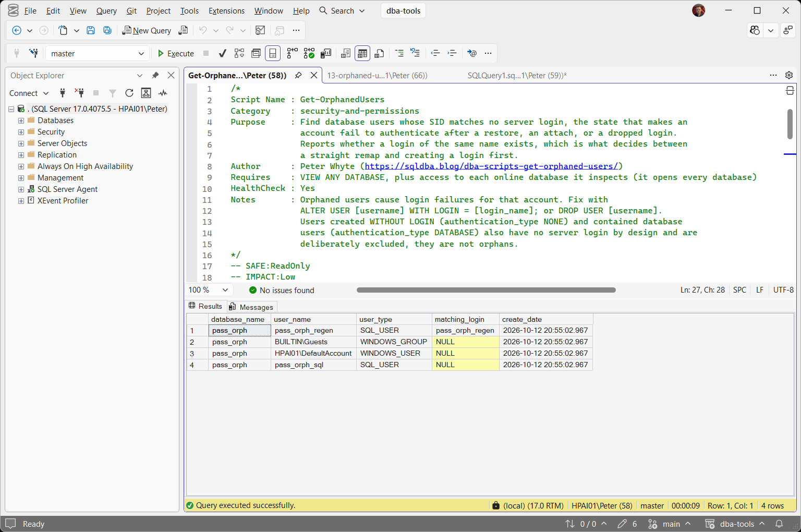Screen dimensions: 801x532
Task: Click the Parse checkmark icon
Action: tap(223, 53)
